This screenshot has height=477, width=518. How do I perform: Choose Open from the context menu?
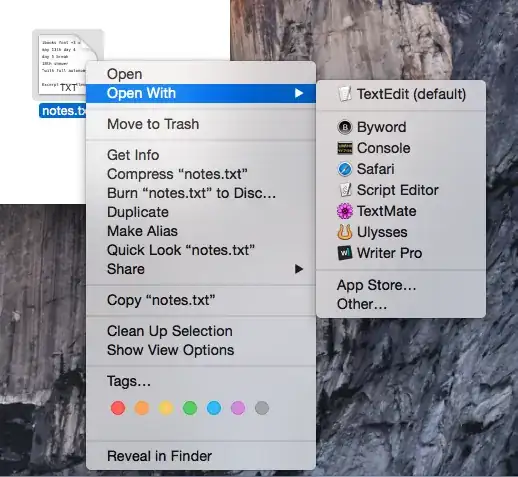tap(201, 74)
